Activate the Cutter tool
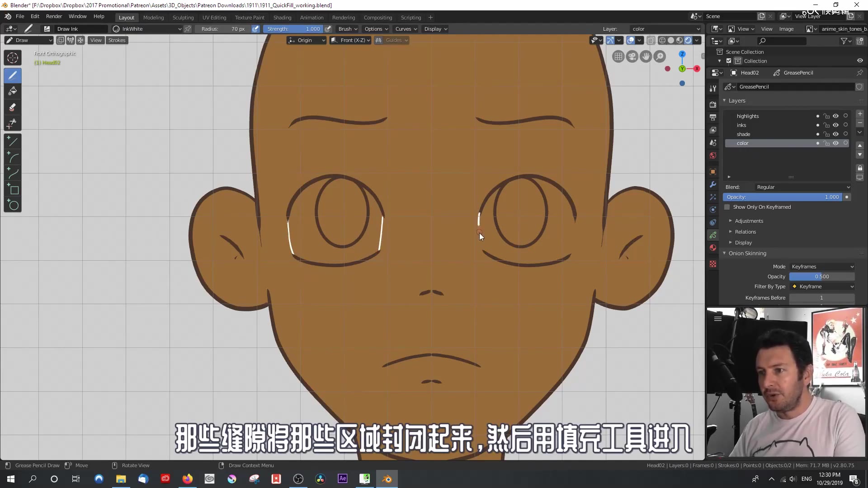 pos(12,122)
